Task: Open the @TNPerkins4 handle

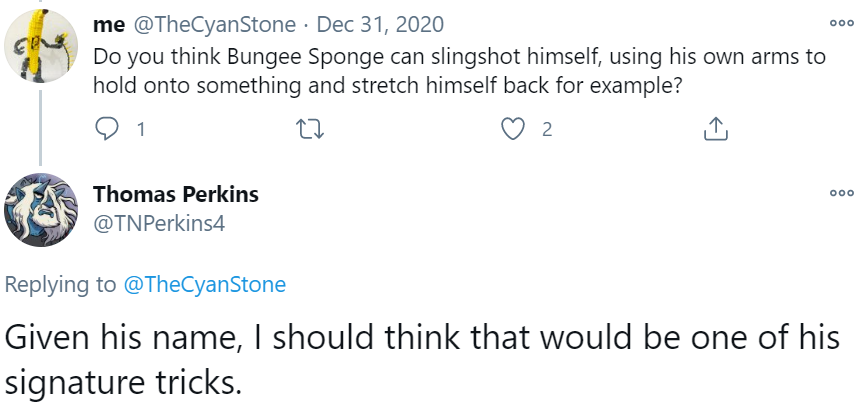Action: coord(158,224)
